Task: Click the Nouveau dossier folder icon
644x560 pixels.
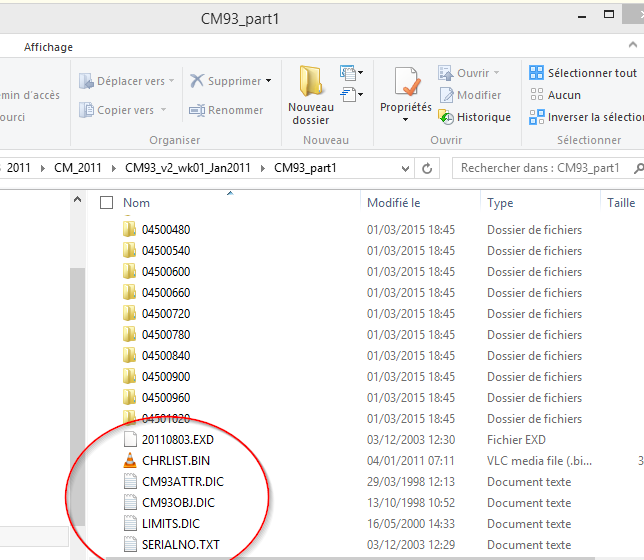Action: pos(310,81)
